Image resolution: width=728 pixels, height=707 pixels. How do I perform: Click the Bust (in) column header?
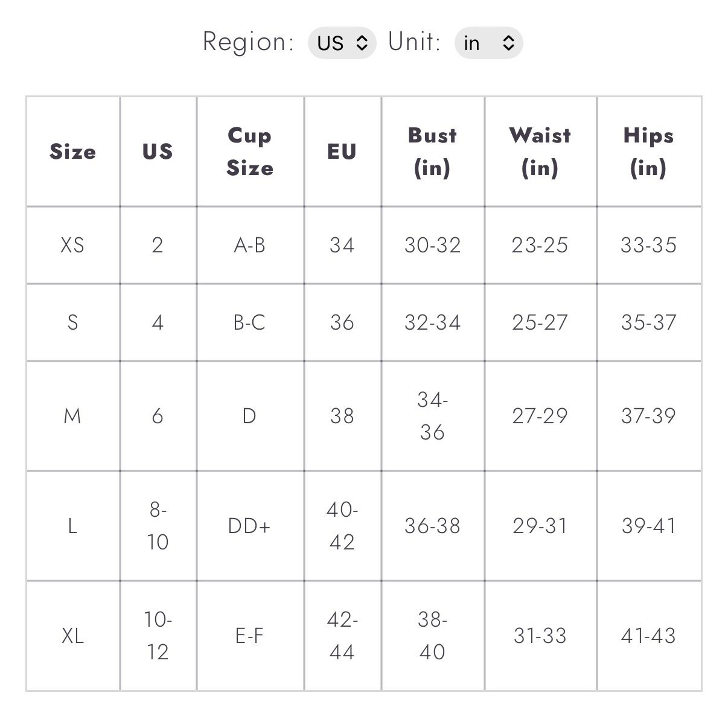[x=433, y=152]
